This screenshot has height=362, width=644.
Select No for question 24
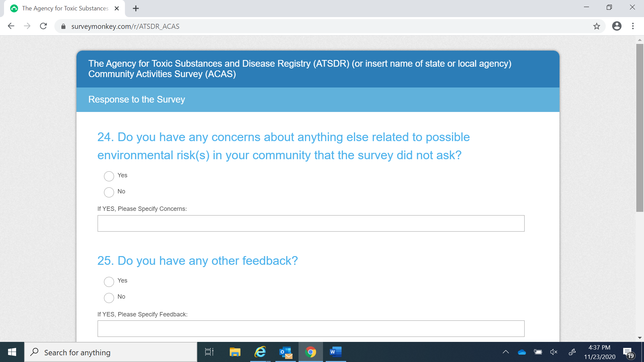[x=109, y=192]
